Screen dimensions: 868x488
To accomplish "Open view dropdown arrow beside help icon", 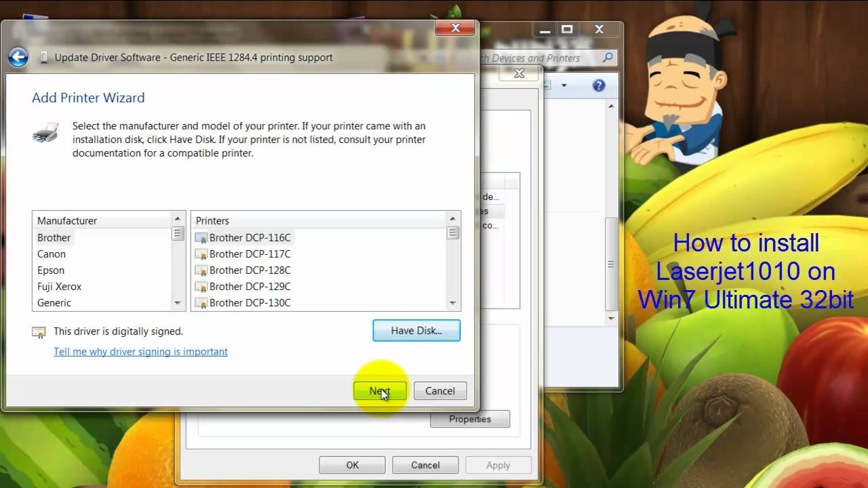I will [564, 85].
